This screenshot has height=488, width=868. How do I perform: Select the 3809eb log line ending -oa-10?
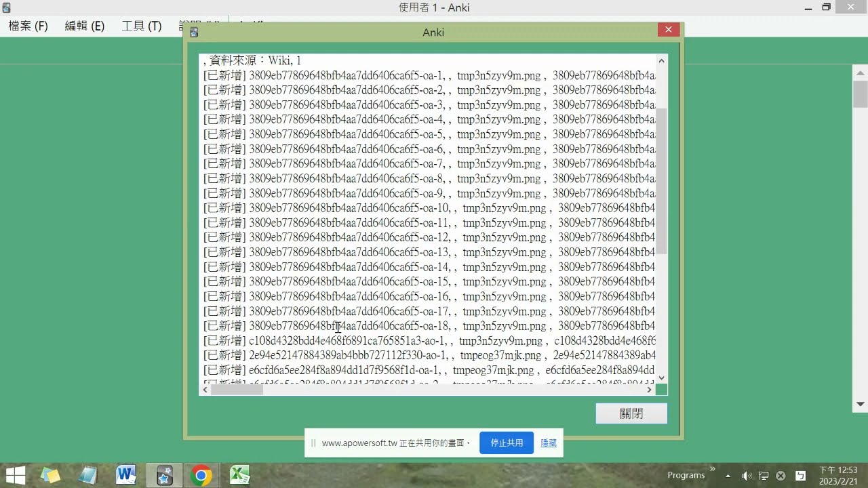coord(429,208)
